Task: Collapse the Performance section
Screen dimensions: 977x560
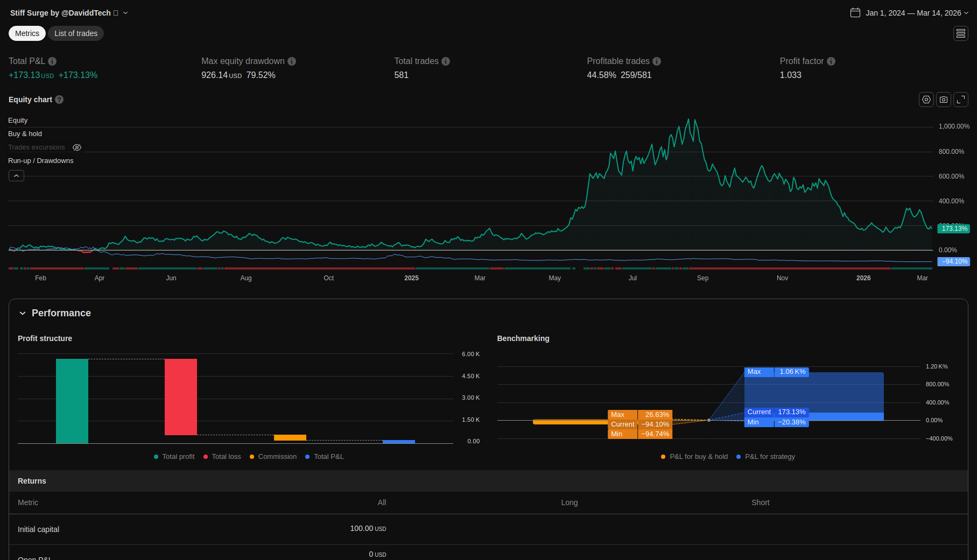Action: [x=23, y=313]
